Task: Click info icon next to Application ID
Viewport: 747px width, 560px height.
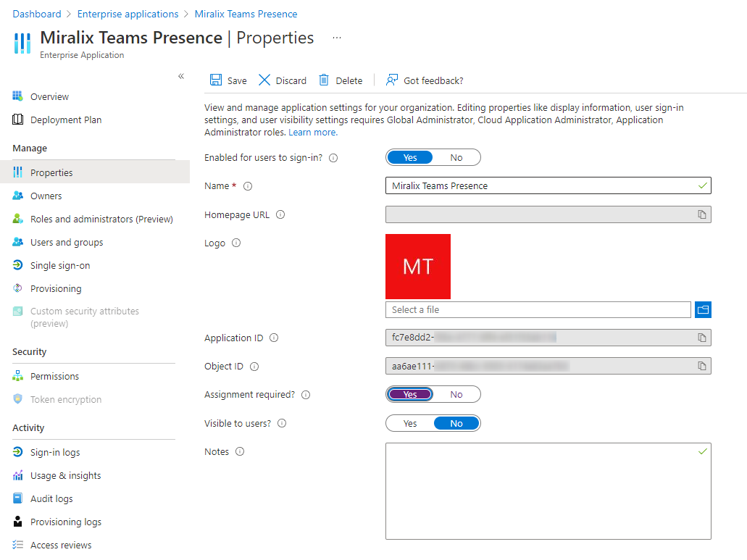Action: point(274,338)
